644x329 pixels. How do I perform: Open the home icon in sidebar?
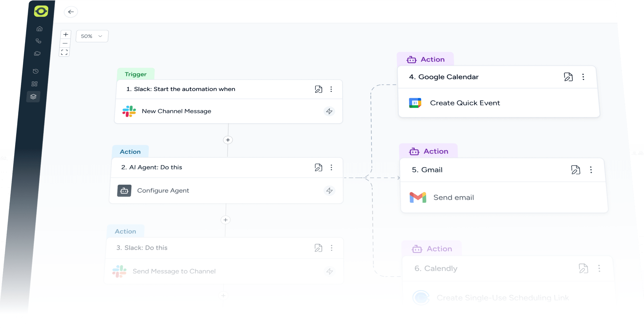(x=40, y=29)
